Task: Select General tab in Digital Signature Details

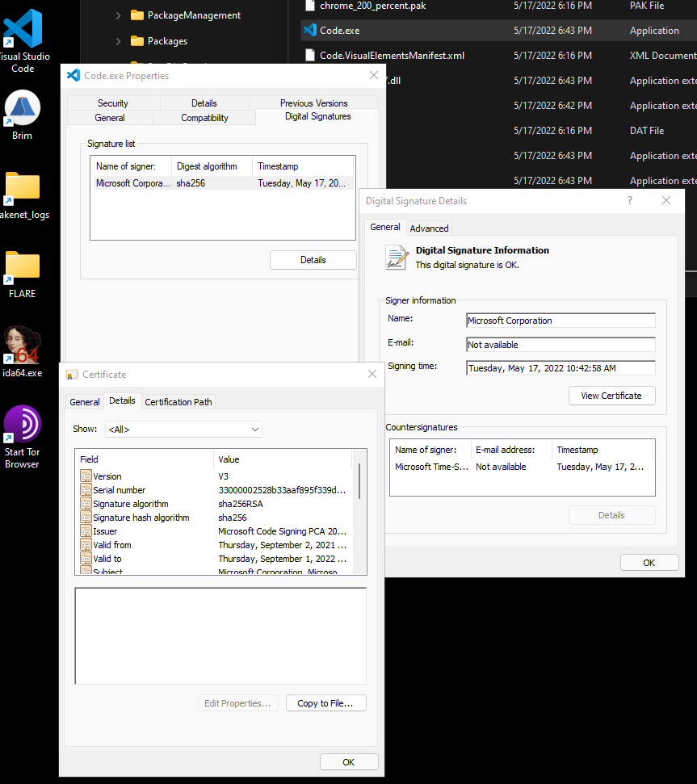Action: pos(385,227)
